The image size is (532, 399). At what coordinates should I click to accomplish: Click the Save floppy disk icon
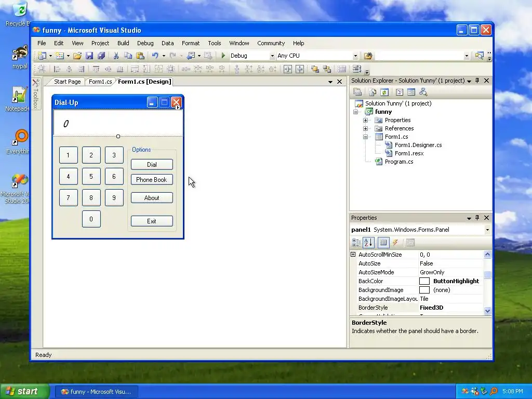click(x=89, y=56)
